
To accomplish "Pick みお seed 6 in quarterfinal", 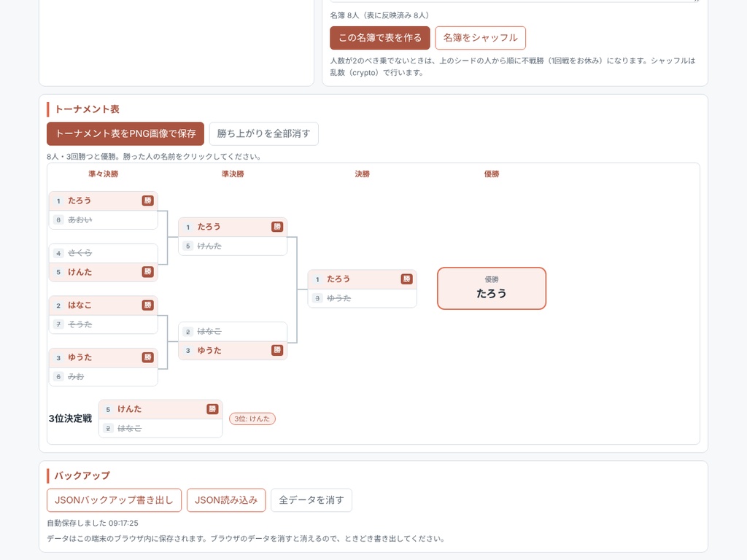I will pos(104,377).
